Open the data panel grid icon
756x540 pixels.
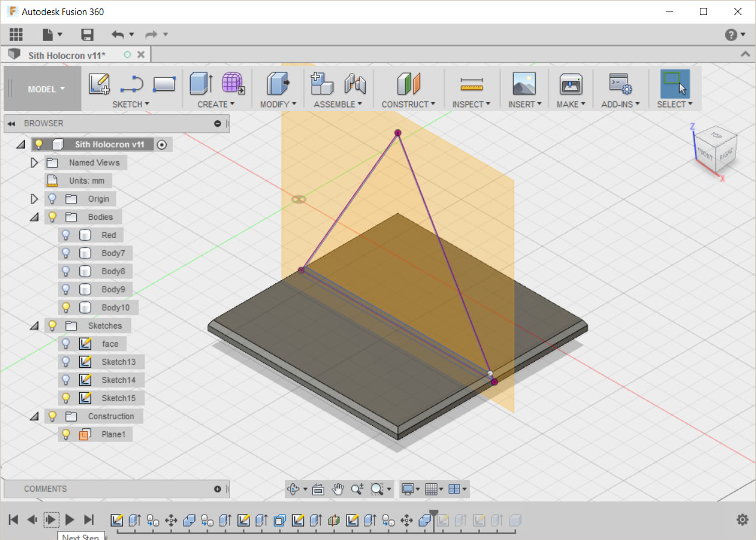pyautogui.click(x=16, y=34)
